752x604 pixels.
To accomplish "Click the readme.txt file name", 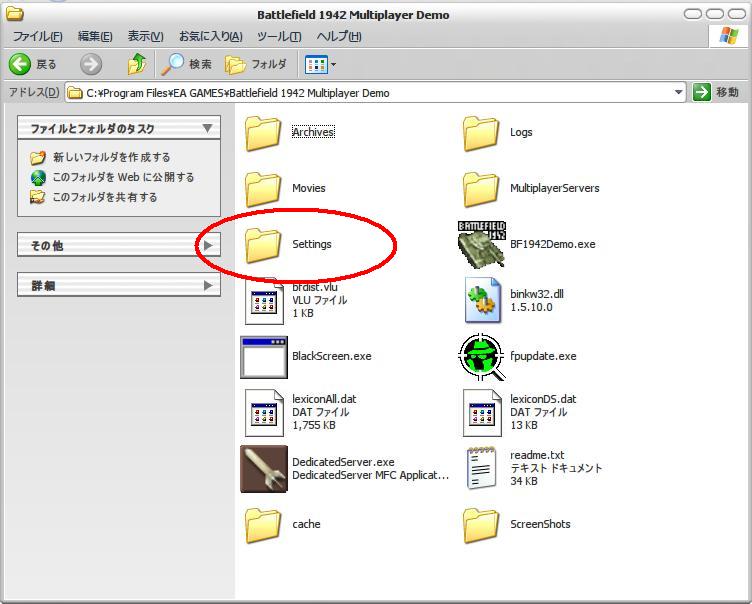I will [537, 455].
